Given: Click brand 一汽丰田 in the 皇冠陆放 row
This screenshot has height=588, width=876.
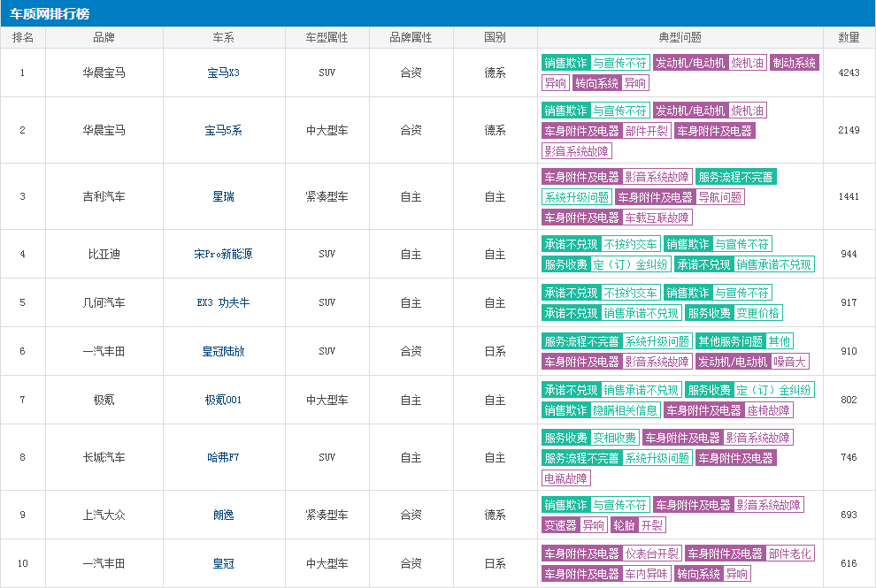Looking at the screenshot, I should click(104, 351).
